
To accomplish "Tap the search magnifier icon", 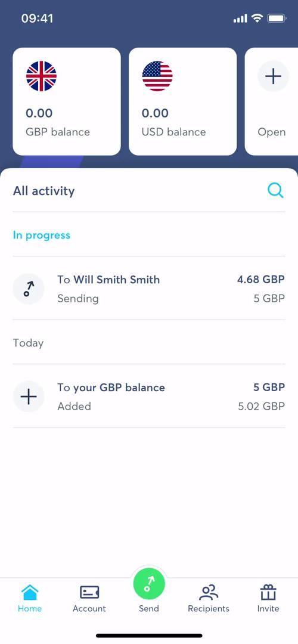I will 275,191.
